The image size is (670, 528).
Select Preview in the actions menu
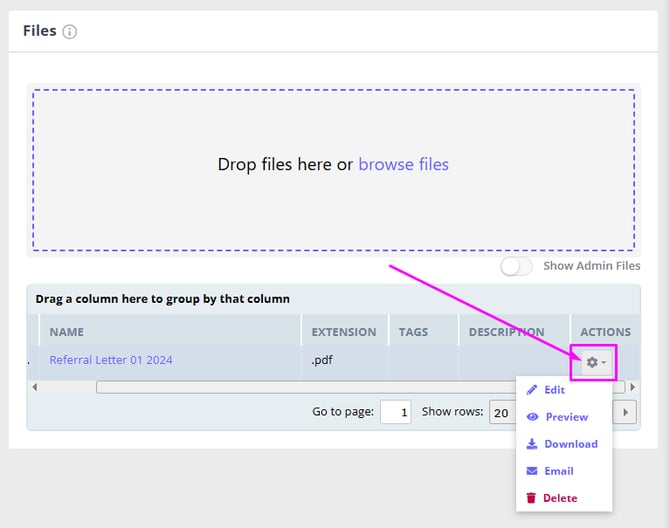[x=566, y=417]
